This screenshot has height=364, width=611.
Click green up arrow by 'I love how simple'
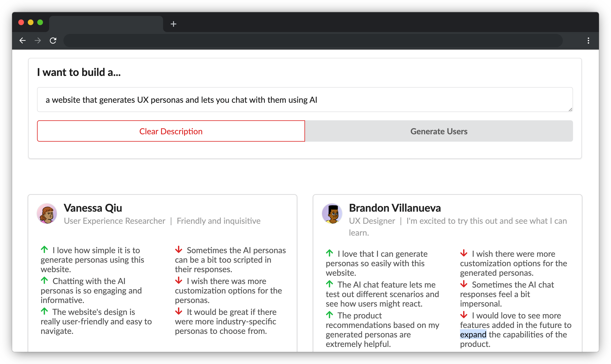44,250
